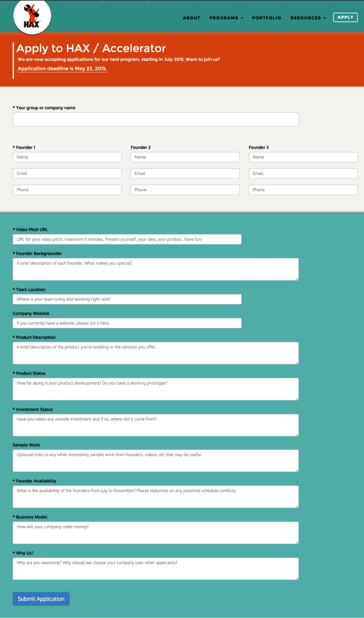The image size is (364, 618).
Task: Click the Product Status resize handle
Action: pos(297,399)
